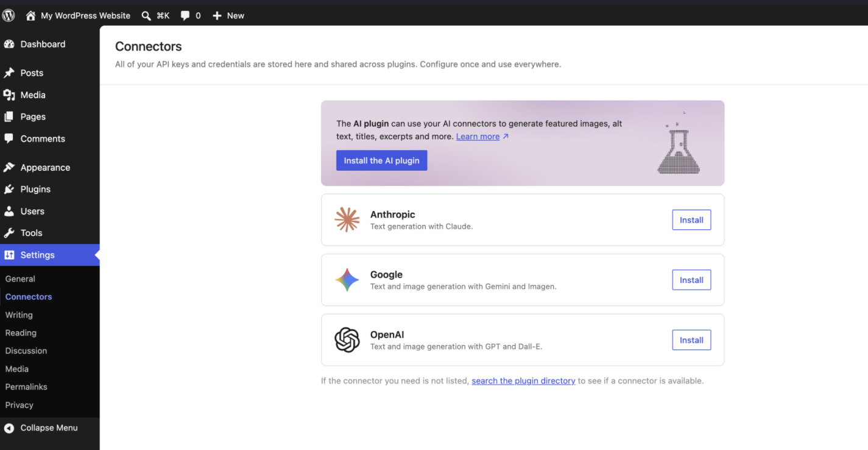
Task: Select the Settings menu item
Action: click(50, 255)
